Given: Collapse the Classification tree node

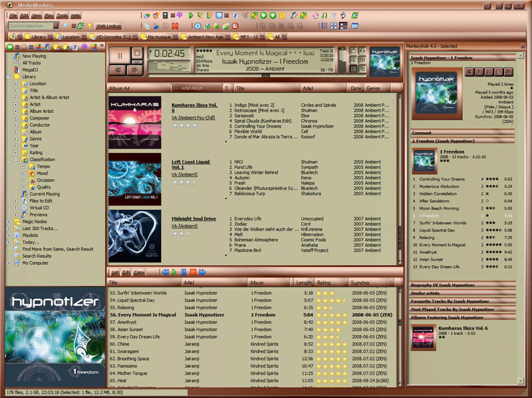Looking at the screenshot, I should pyautogui.click(x=15, y=159).
